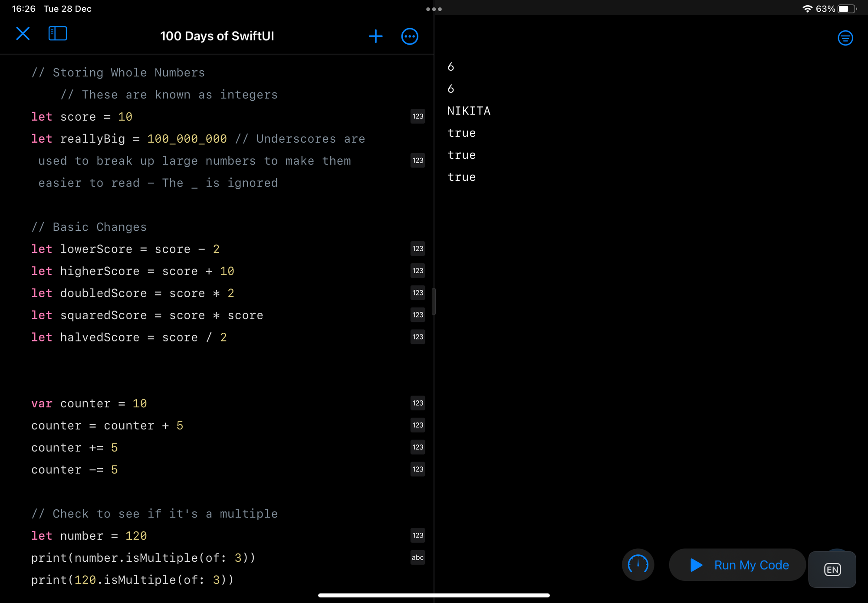
Task: Place cursor in '// Storing Whole Numbers' comment
Action: point(118,72)
